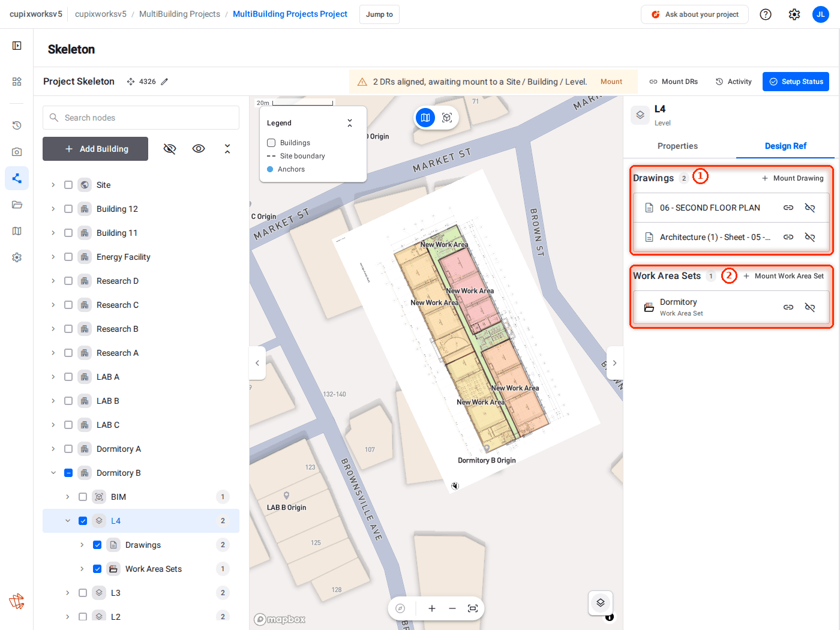The height and width of the screenshot is (630, 840).
Task: Click link icon for 06 - SECOND FLOOR PLAN
Action: (x=788, y=208)
